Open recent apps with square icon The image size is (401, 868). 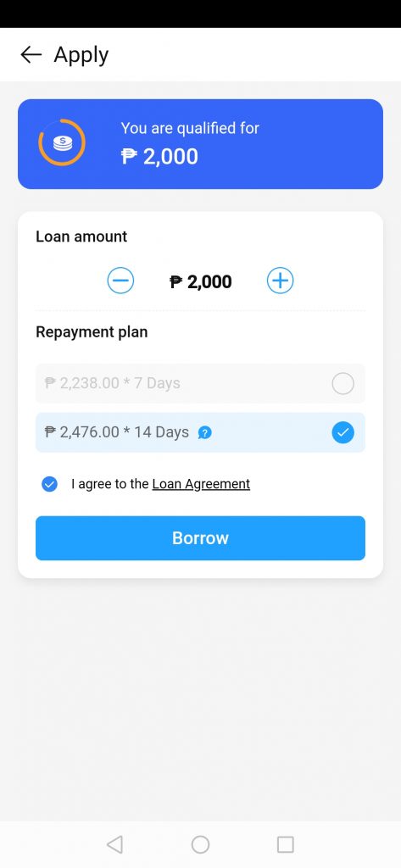point(285,844)
